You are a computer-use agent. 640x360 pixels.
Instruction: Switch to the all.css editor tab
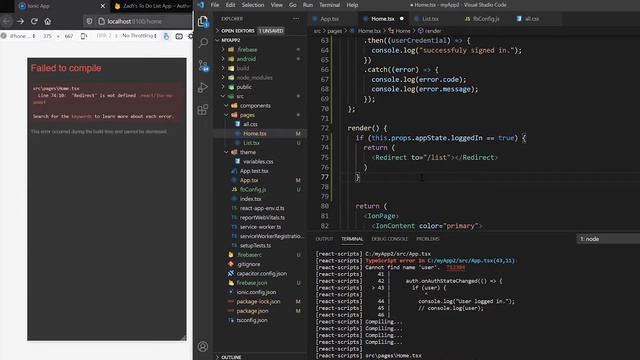[x=531, y=19]
